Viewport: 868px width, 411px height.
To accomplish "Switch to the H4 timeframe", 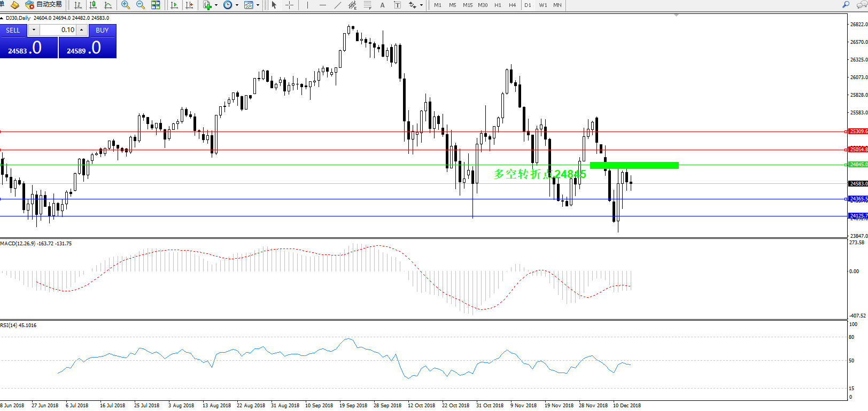I will tap(512, 5).
